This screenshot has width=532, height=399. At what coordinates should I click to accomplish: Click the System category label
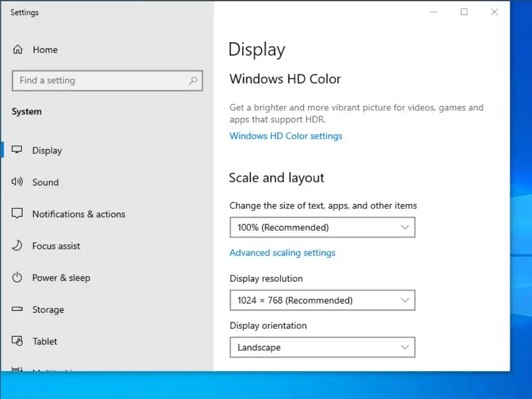click(27, 112)
